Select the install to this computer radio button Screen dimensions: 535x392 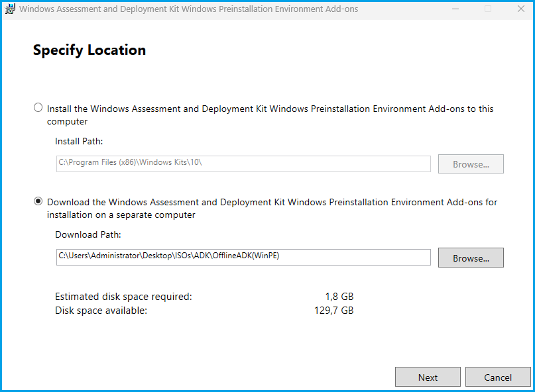[38, 108]
